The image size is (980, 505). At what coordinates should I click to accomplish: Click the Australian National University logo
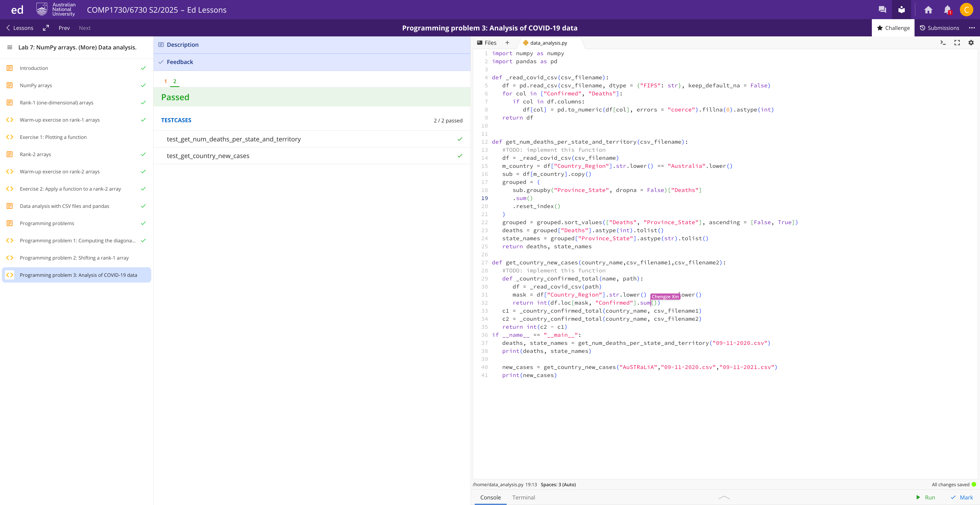pos(56,10)
